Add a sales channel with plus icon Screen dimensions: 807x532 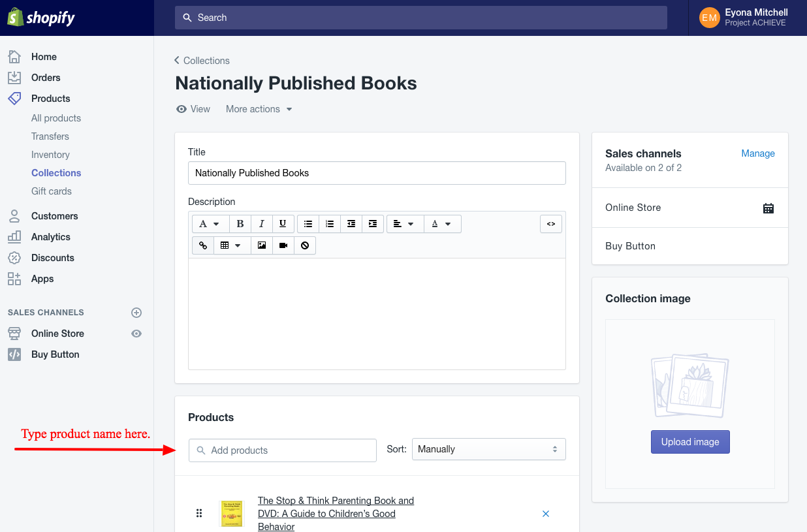(136, 313)
